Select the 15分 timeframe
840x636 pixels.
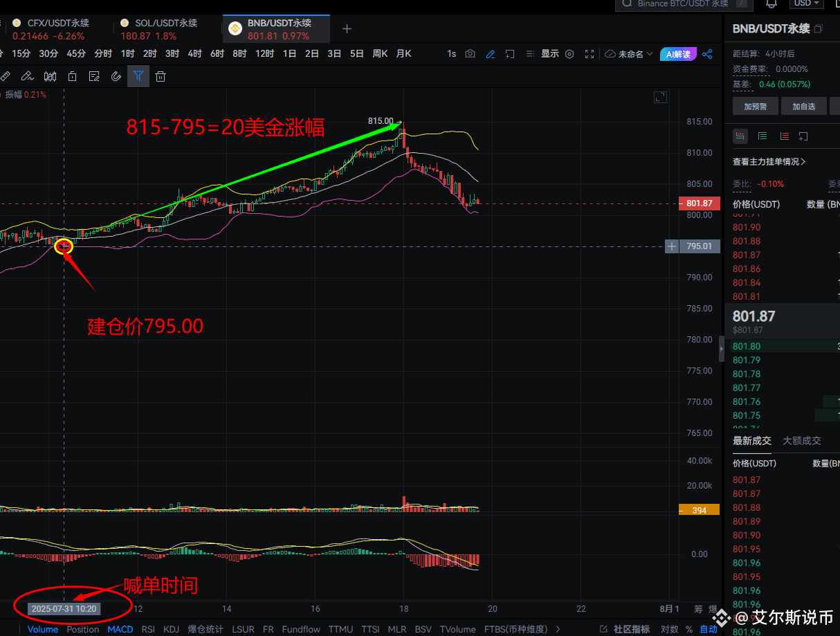[x=21, y=54]
